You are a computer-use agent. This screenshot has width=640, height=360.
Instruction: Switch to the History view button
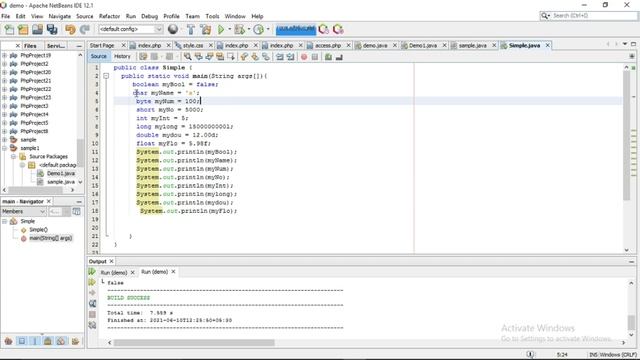coord(122,56)
